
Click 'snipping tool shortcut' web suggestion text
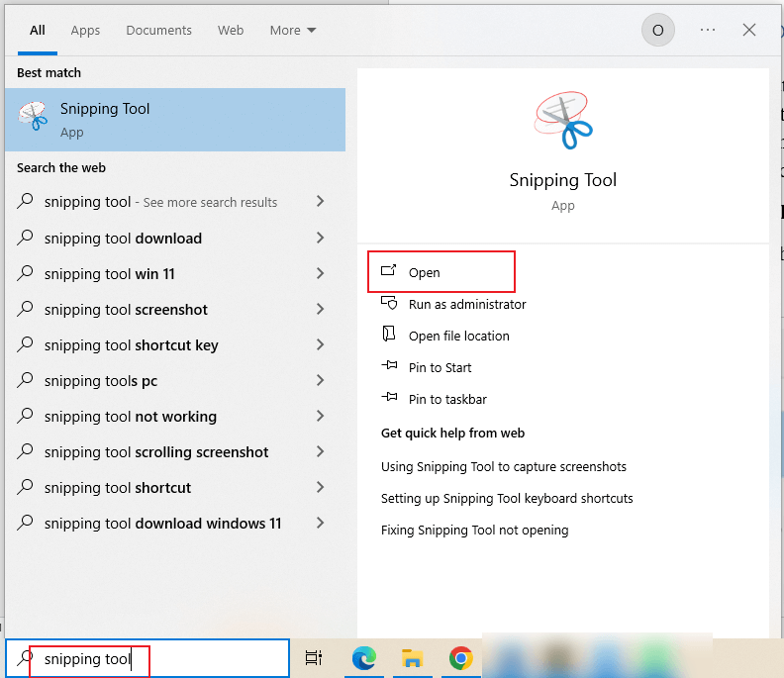[118, 488]
